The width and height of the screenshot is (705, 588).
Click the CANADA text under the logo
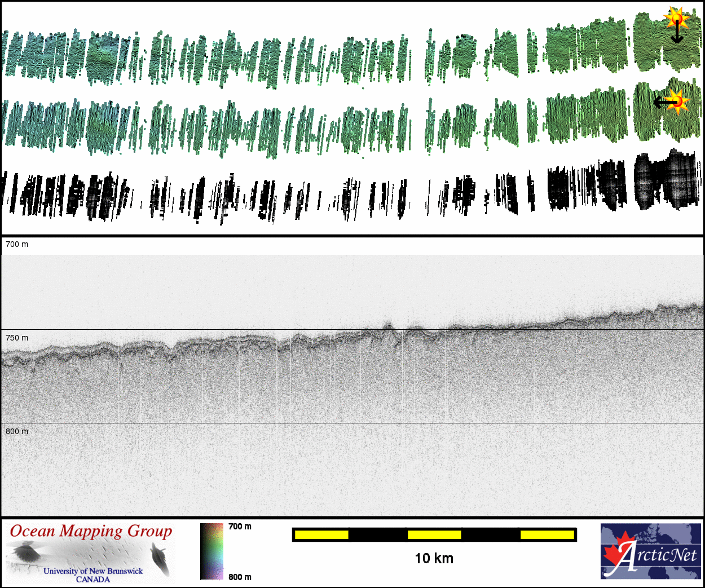(93, 579)
